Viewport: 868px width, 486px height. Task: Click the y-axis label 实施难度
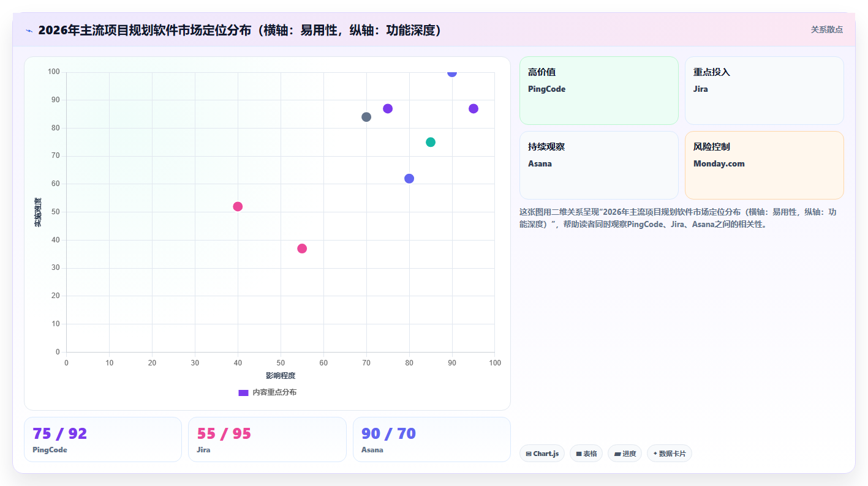tap(38, 212)
